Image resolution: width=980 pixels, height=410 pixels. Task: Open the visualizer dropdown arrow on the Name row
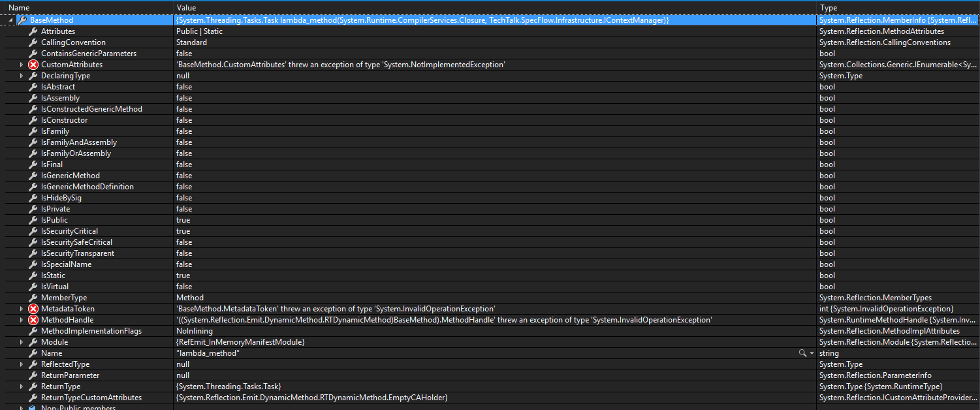812,353
